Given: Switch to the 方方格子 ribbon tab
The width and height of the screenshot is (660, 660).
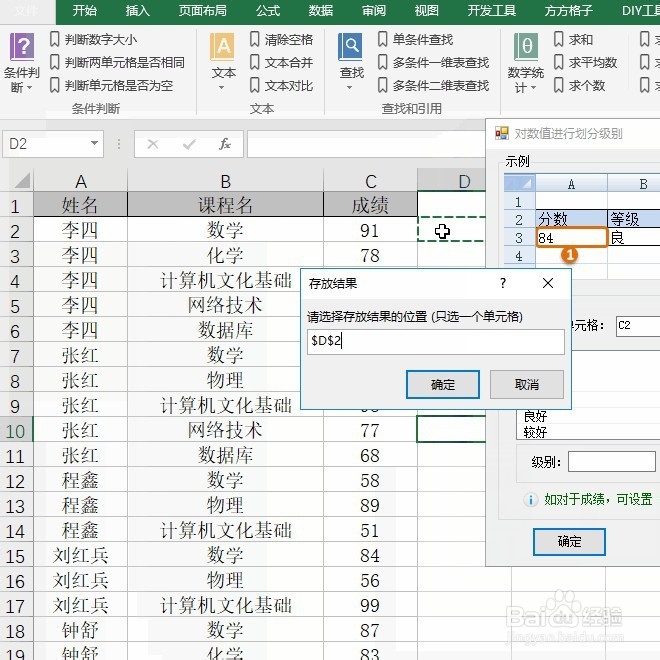Looking at the screenshot, I should click(x=569, y=11).
